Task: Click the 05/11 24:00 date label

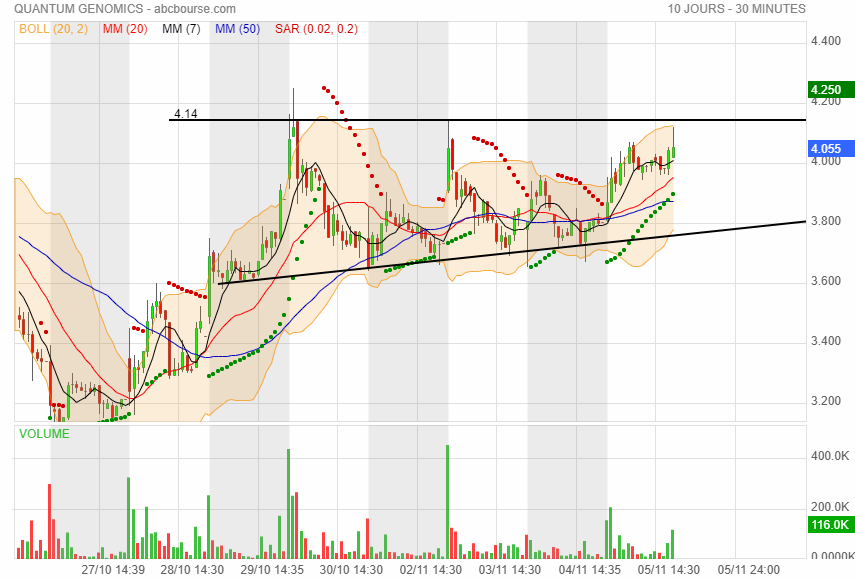Action: tap(749, 570)
